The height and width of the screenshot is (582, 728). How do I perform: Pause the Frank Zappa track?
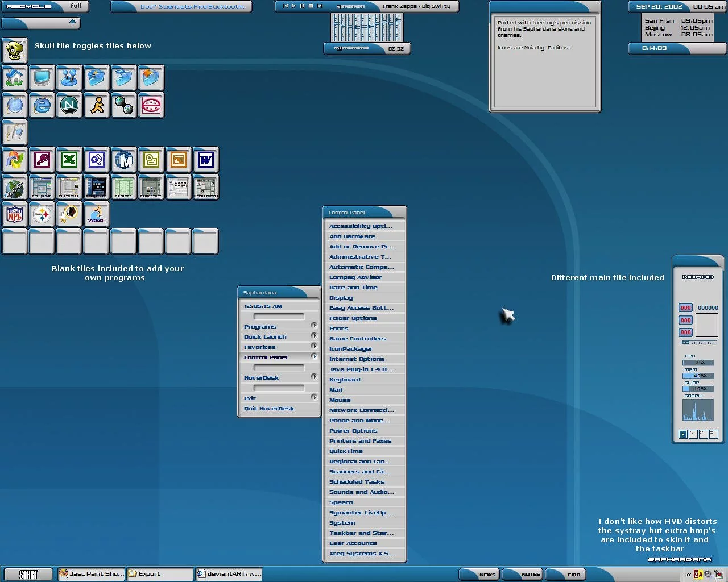(302, 6)
